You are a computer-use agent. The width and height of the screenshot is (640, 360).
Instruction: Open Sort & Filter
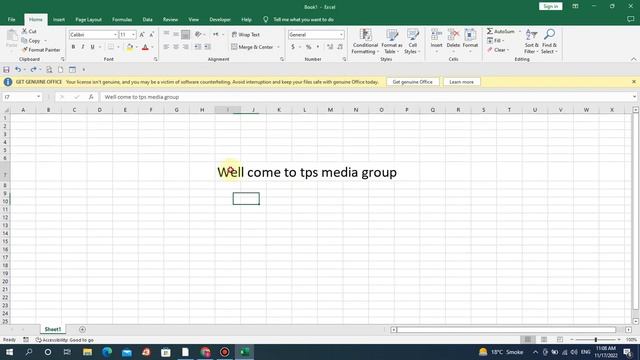(531, 41)
